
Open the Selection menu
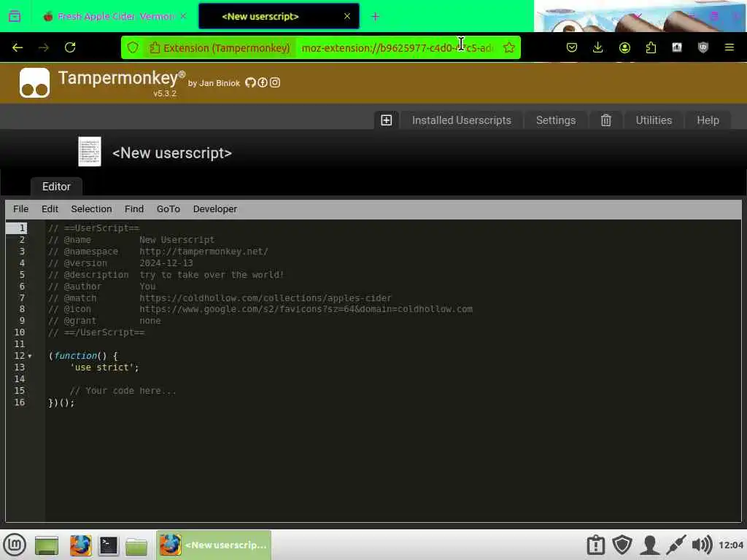91,209
